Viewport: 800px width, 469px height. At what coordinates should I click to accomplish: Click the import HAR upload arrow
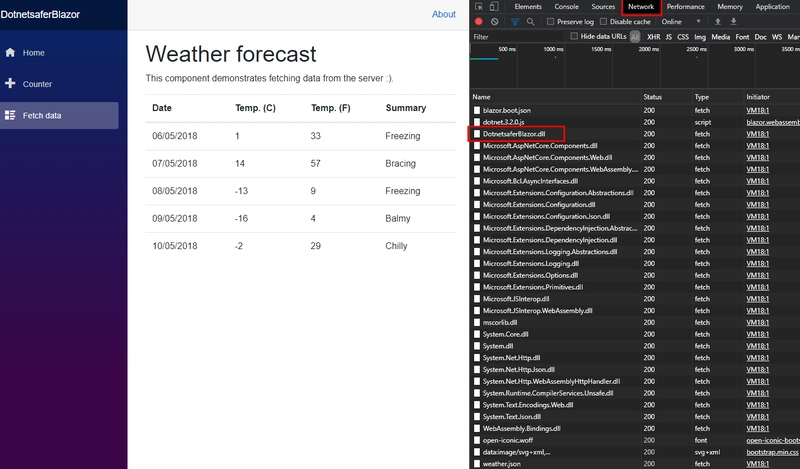[x=718, y=21]
